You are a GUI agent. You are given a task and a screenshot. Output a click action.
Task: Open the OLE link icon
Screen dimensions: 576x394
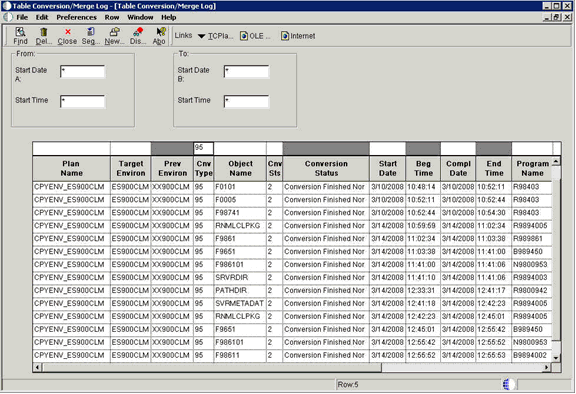(244, 36)
